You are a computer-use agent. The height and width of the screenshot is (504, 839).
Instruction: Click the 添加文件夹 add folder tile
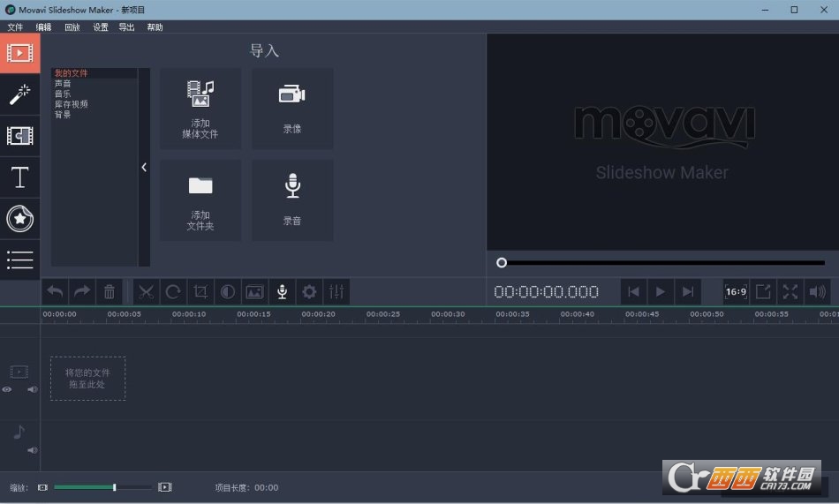200,200
